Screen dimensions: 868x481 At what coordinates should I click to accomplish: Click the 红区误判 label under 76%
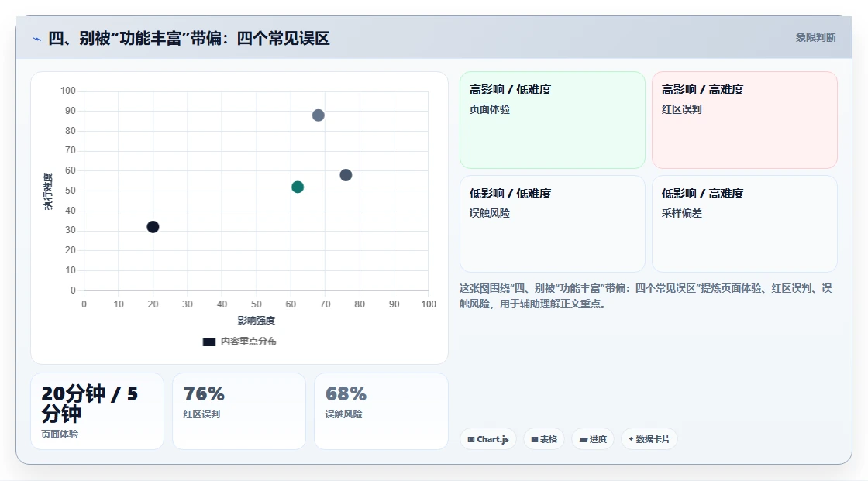click(x=201, y=414)
